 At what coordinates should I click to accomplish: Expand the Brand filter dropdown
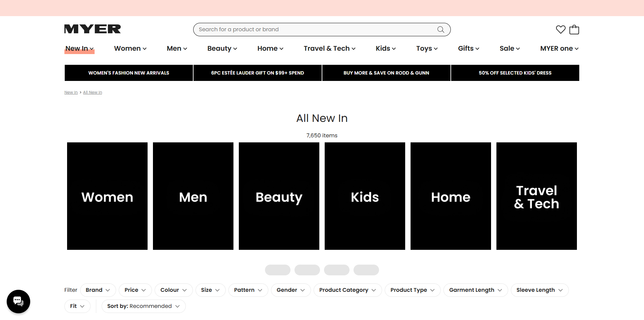[98, 290]
